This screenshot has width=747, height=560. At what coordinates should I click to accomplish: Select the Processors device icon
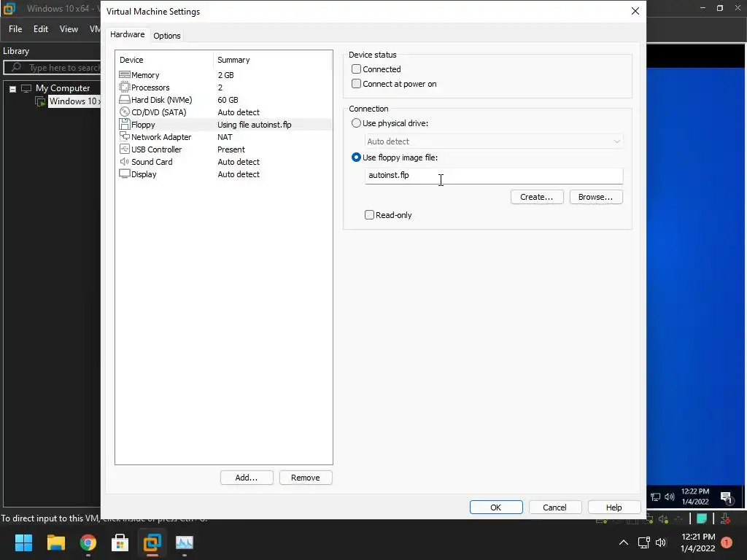[124, 87]
